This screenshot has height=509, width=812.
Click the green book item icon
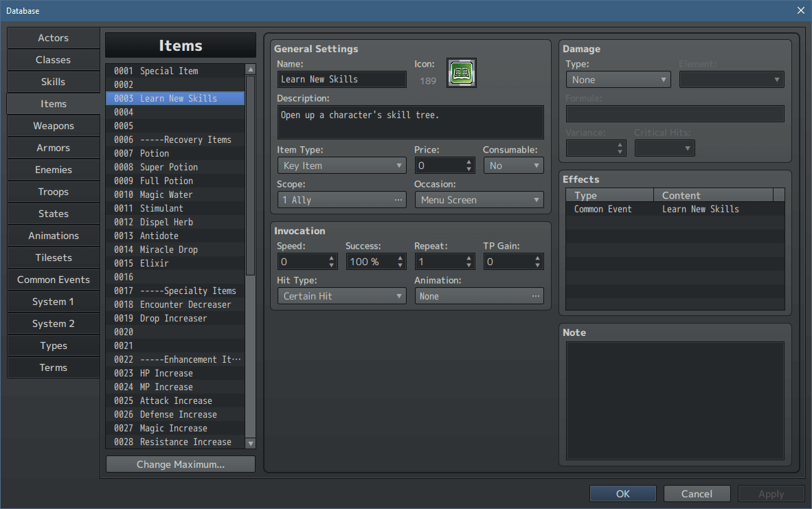462,73
